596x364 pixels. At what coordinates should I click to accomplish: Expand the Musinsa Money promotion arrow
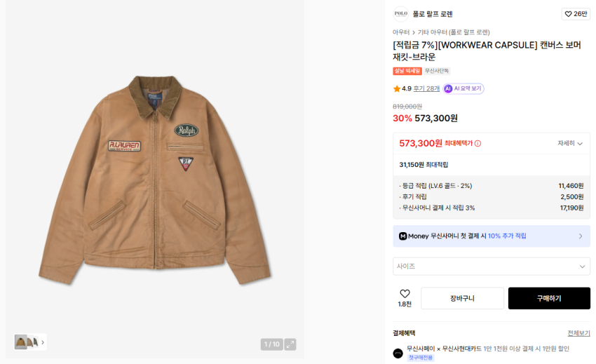580,236
